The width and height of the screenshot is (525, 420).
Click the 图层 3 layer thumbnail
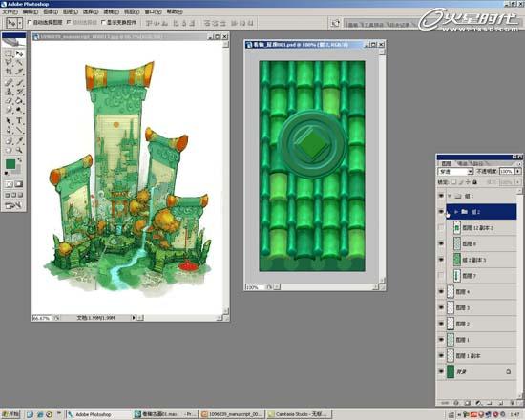click(x=451, y=307)
